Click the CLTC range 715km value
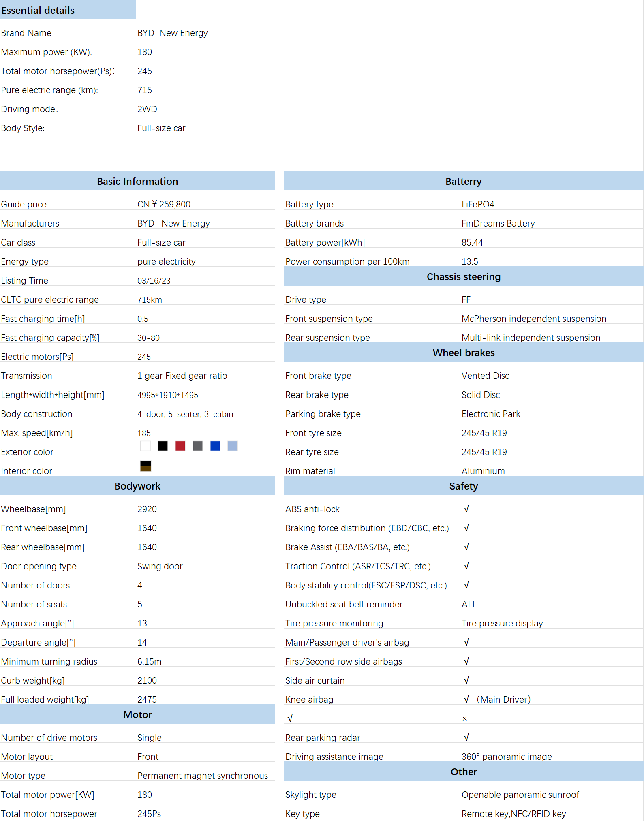Screen dimensions: 644x821 point(150,299)
